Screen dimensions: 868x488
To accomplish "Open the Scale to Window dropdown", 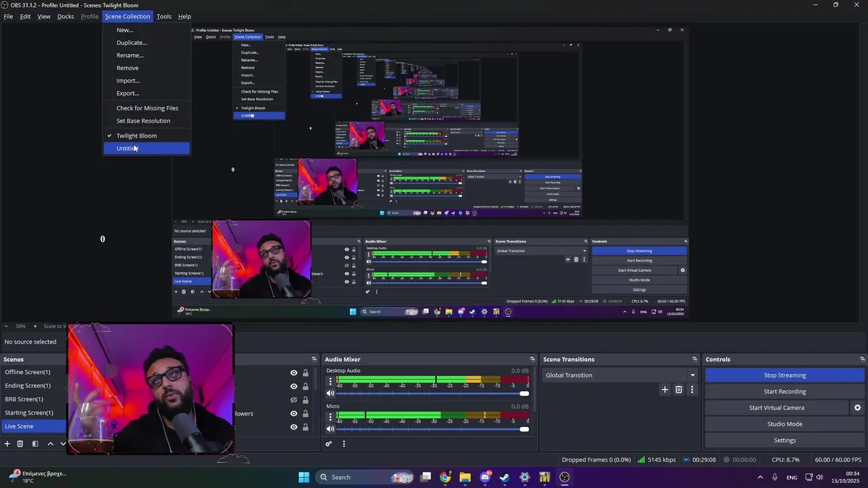I will (x=56, y=327).
